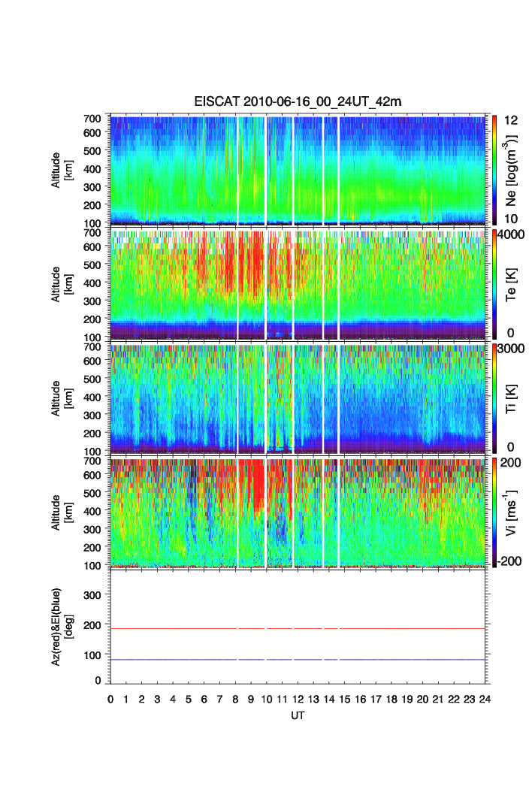Click the UT x-axis label

click(298, 715)
